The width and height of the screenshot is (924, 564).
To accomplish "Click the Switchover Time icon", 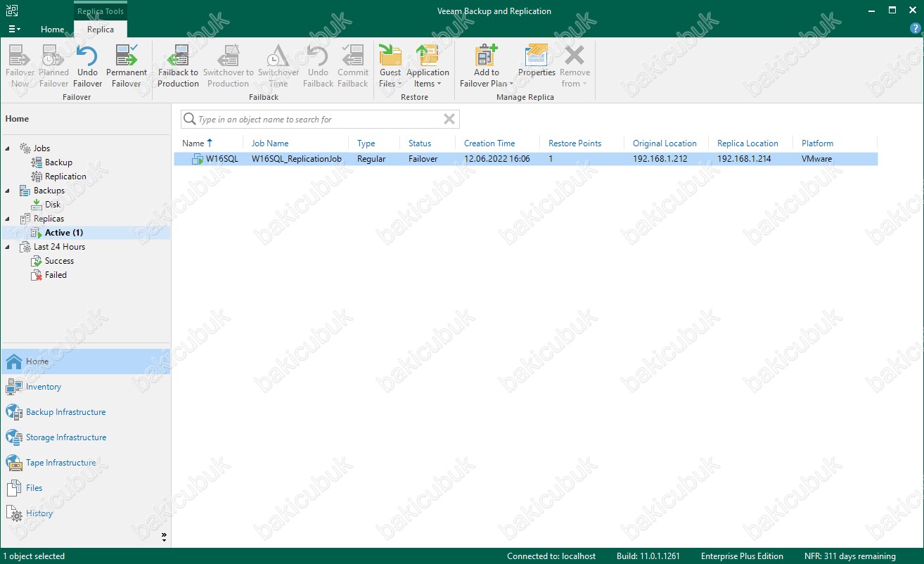I will (278, 66).
